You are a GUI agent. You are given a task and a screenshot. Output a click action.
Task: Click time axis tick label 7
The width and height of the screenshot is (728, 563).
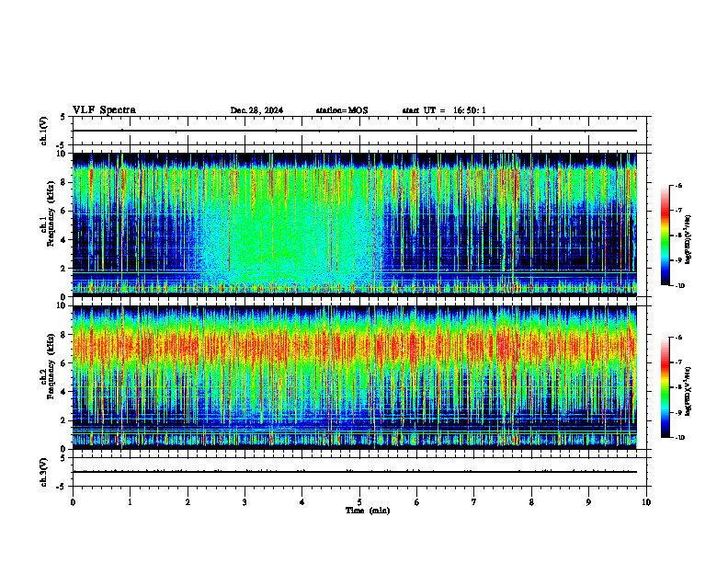[474, 502]
